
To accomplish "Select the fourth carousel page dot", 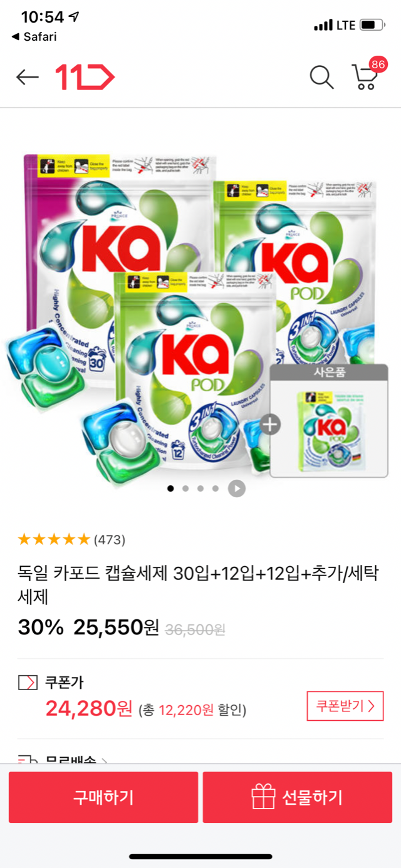I will point(216,488).
